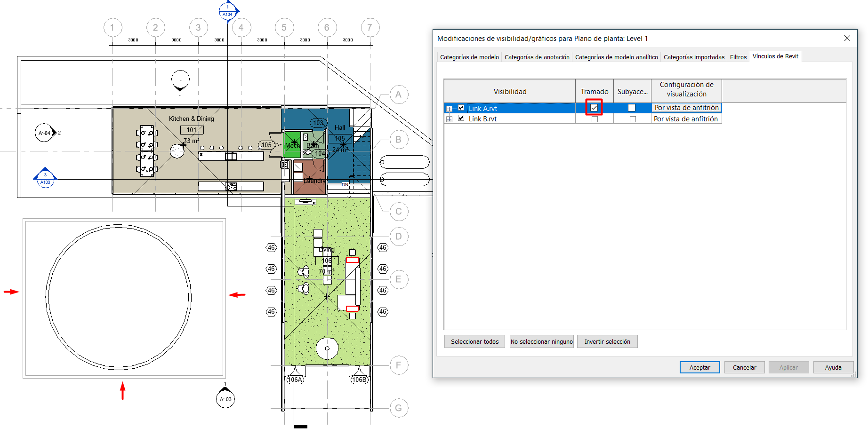The width and height of the screenshot is (868, 443).
Task: Enable Subyacente for Link B.rvt
Action: 633,119
